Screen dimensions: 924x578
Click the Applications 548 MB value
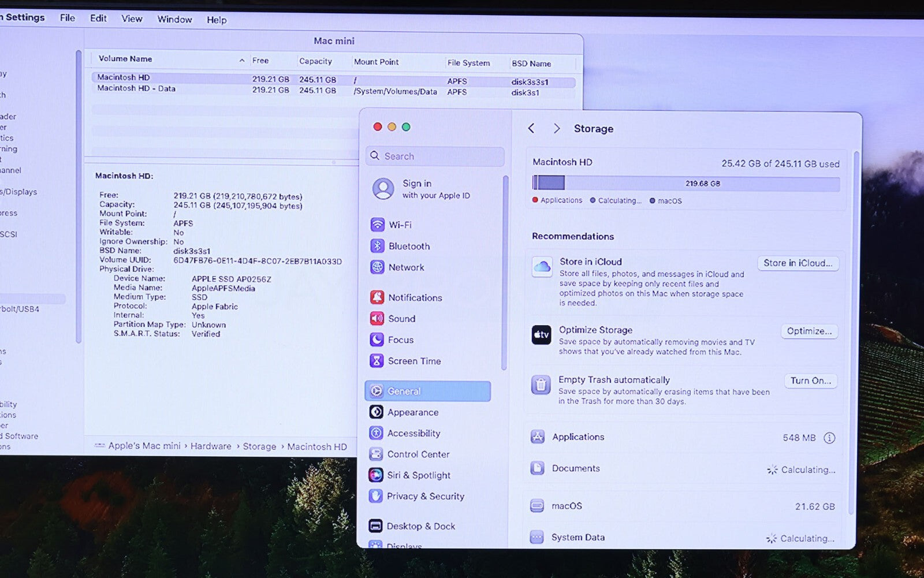coord(799,438)
